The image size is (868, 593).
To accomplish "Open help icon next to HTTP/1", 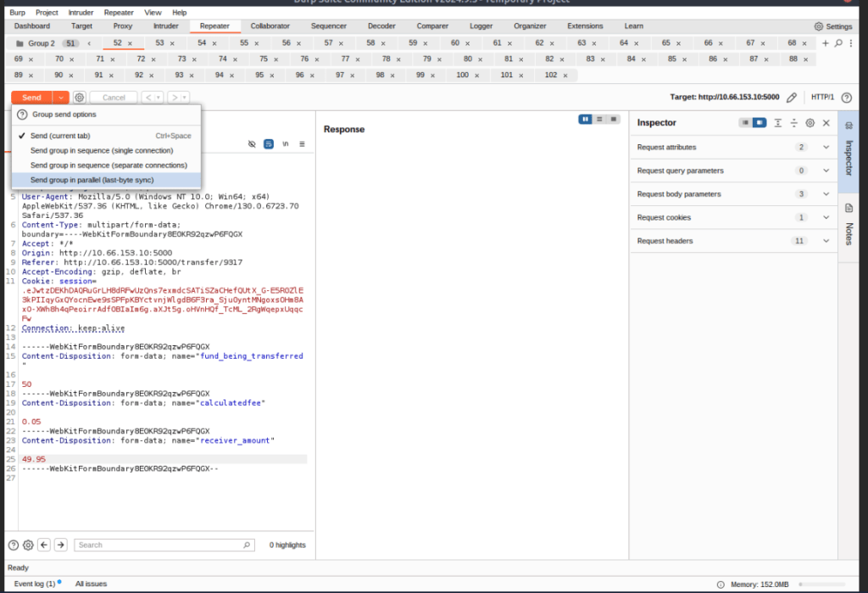I will coord(847,98).
